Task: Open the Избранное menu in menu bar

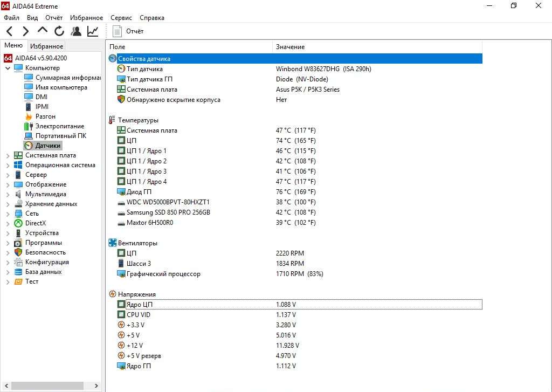Action: (86, 18)
